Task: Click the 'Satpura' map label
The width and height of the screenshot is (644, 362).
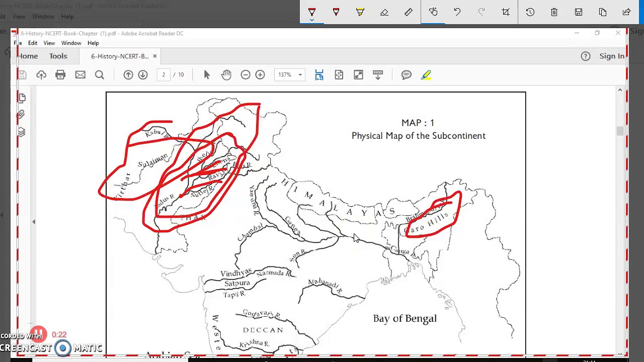Action: [237, 284]
